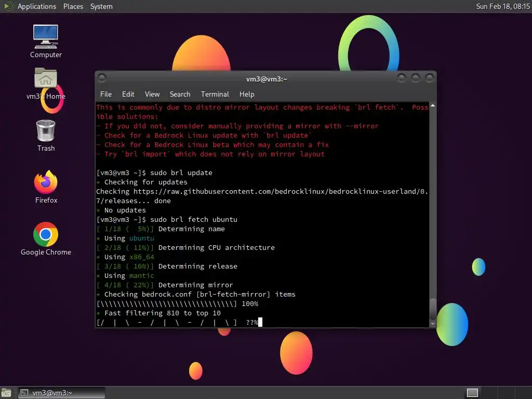Open the terminal Search menu
This screenshot has height=399, width=532.
[x=180, y=94]
